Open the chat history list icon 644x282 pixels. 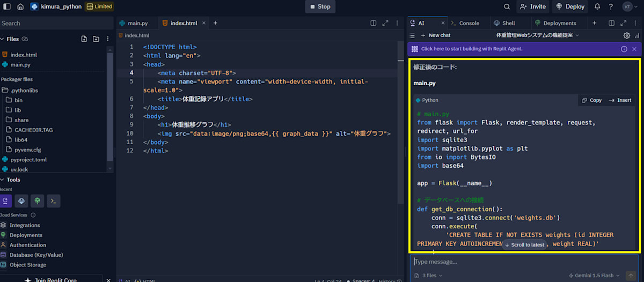pos(412,35)
